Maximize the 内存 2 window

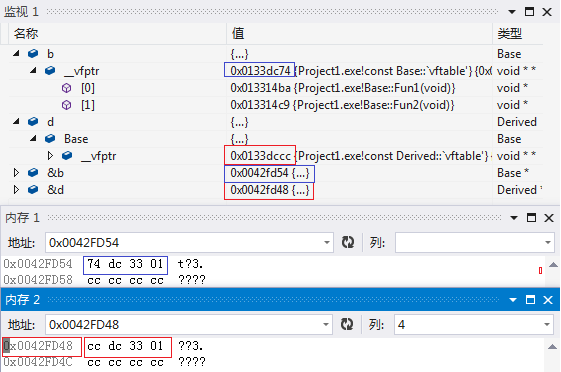point(531,300)
